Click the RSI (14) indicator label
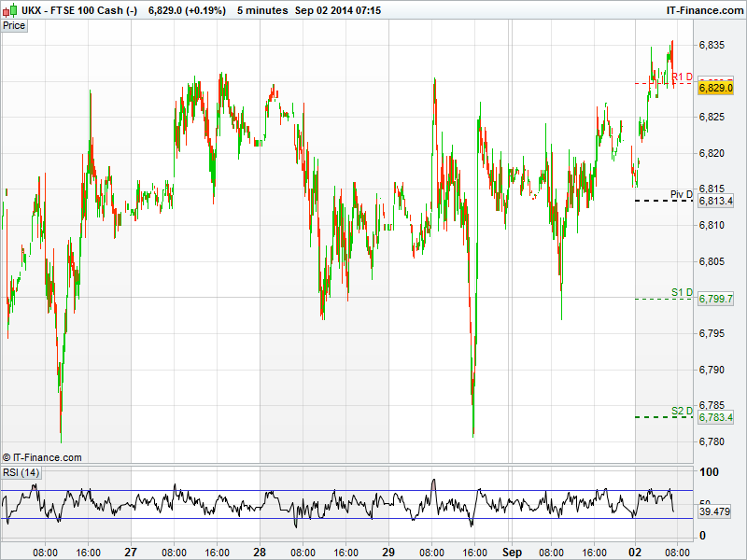 pos(21,473)
